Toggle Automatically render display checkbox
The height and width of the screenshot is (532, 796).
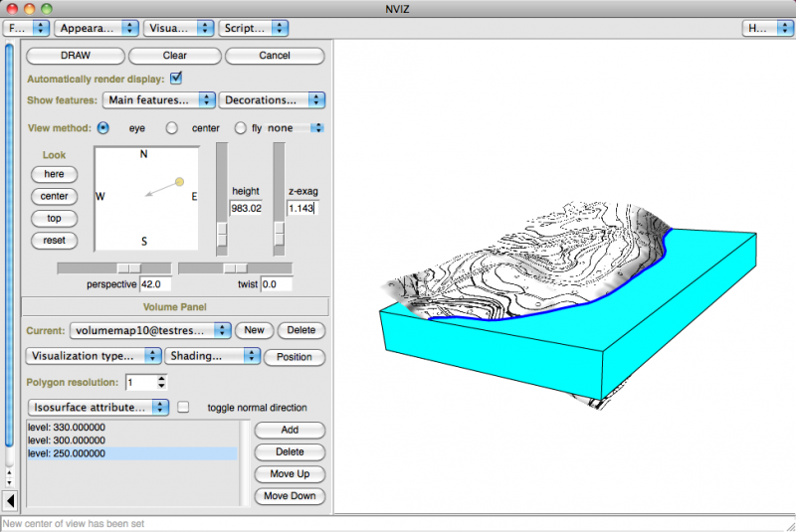(177, 78)
